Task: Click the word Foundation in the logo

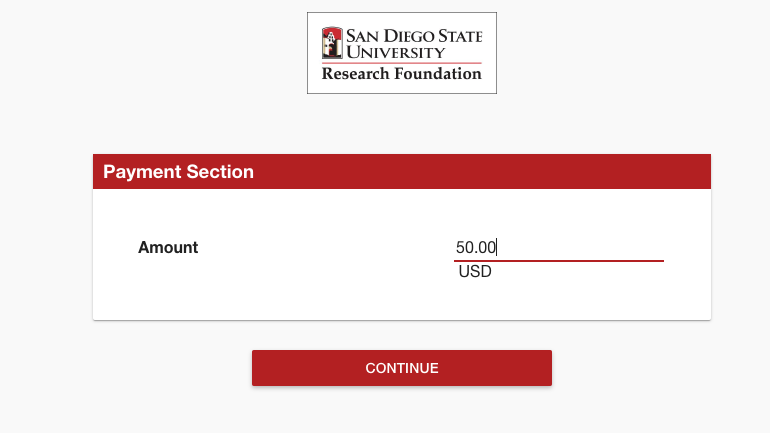Action: pyautogui.click(x=438, y=74)
